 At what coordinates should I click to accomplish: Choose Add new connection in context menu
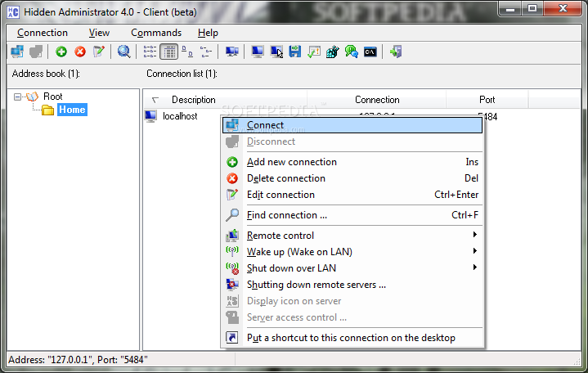tap(352, 162)
